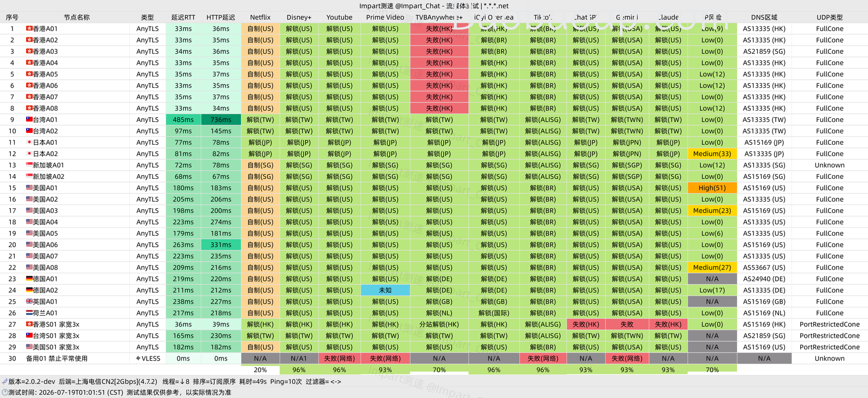This screenshot has width=868, height=398.
Task: Select the Netflix column header
Action: pyautogui.click(x=261, y=17)
